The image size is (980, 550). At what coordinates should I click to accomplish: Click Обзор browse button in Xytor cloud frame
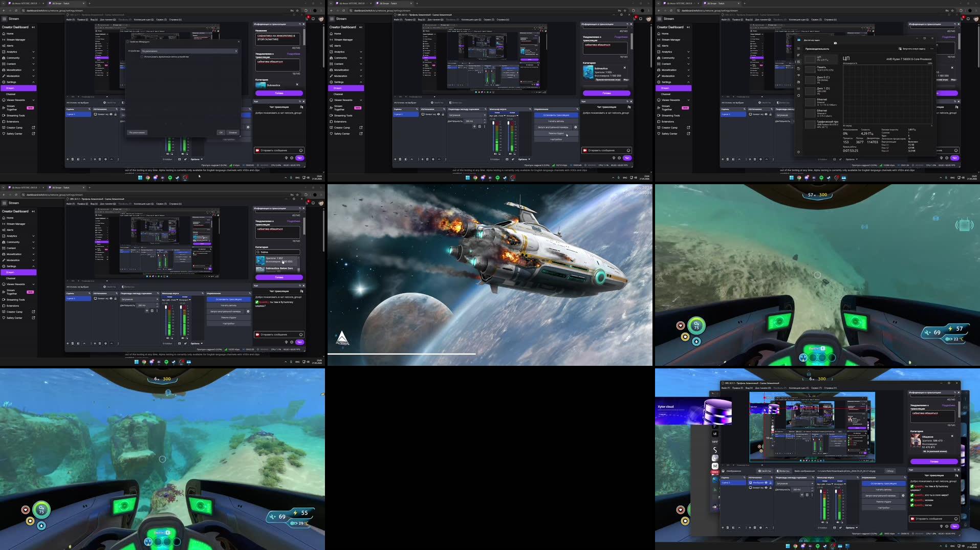point(890,471)
